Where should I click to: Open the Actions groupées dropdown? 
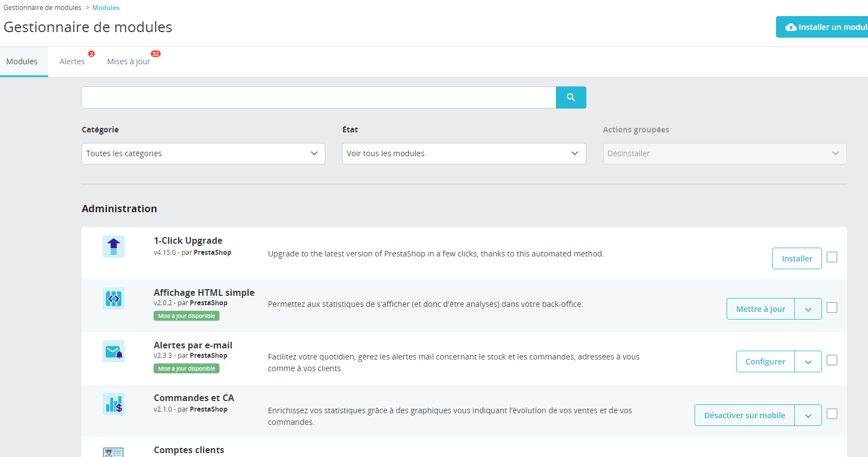click(x=724, y=153)
